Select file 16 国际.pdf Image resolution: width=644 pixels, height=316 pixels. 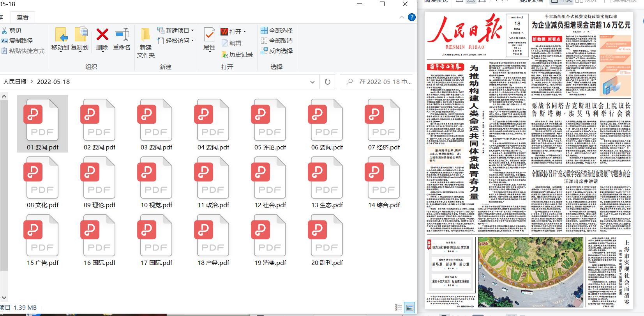99,239
